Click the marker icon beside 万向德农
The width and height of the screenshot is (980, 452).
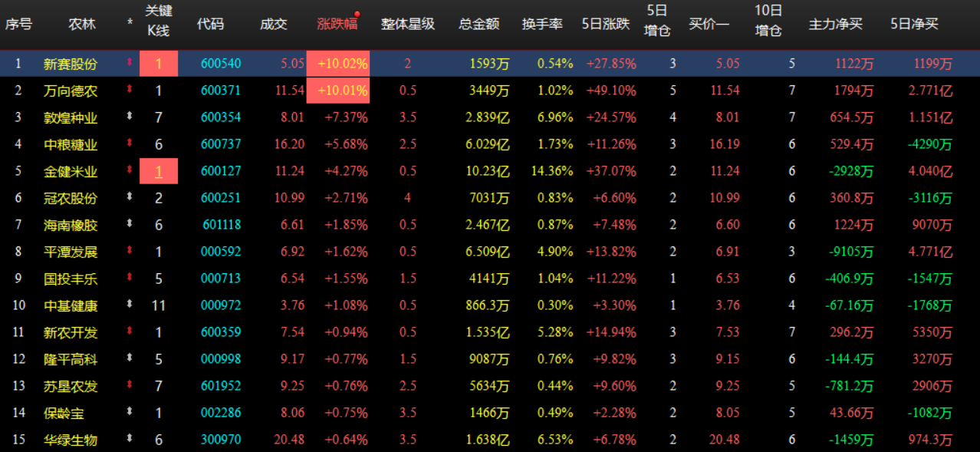click(130, 91)
